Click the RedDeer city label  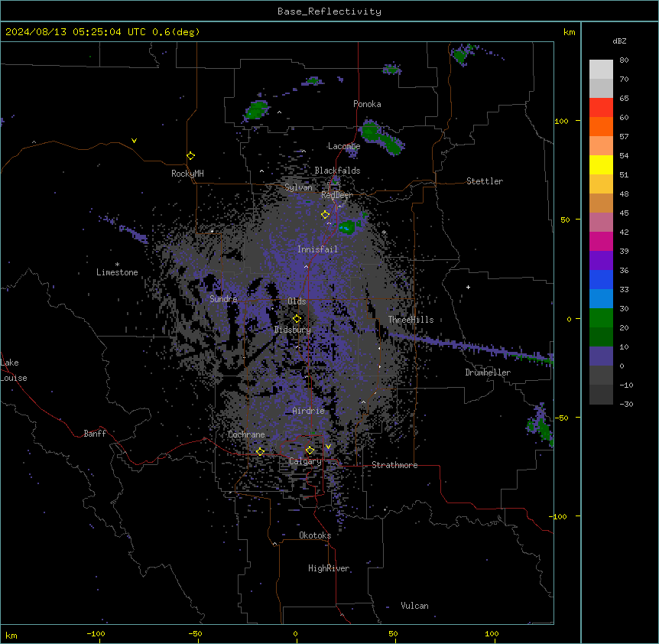point(336,195)
